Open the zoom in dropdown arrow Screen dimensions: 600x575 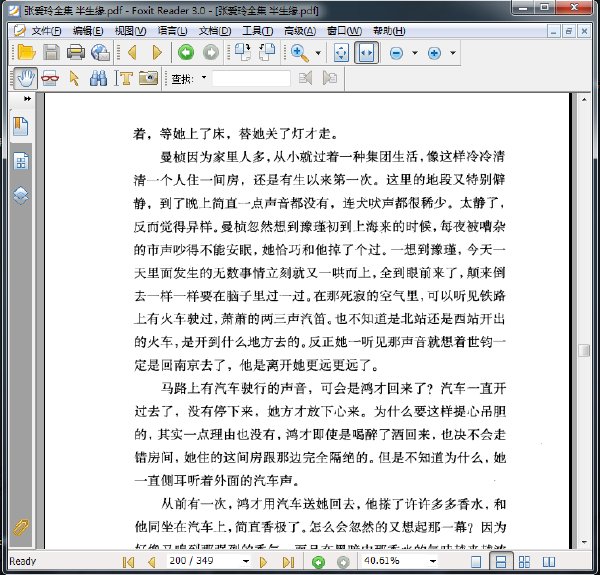453,53
